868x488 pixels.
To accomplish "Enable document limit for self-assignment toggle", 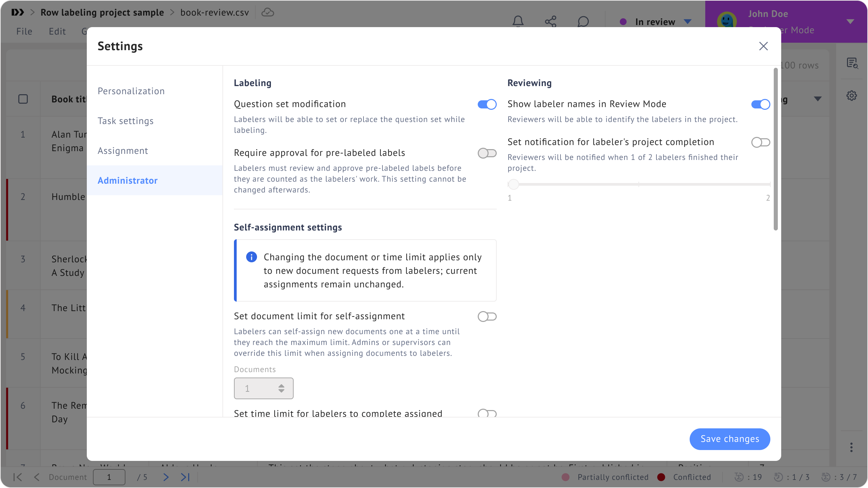I will point(487,317).
